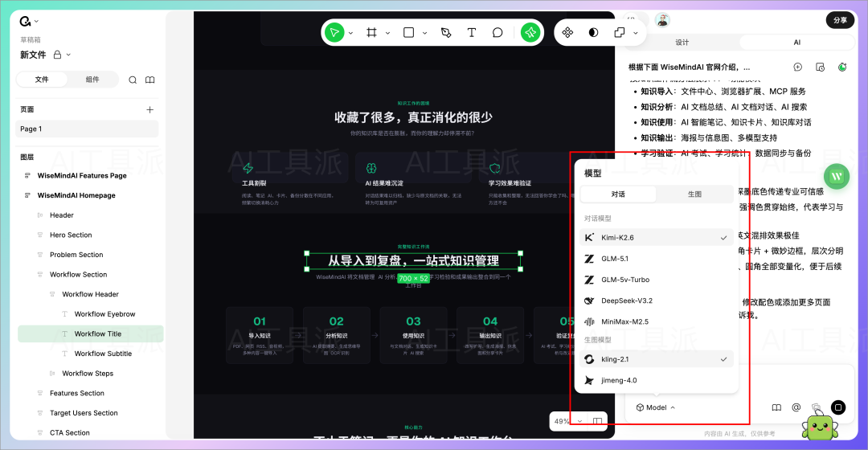The height and width of the screenshot is (450, 868).
Task: Open search in the left panel
Action: coord(133,80)
